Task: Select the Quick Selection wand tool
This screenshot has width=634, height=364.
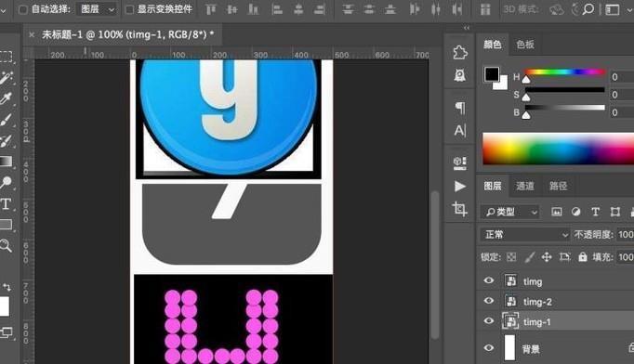Action: 7,77
